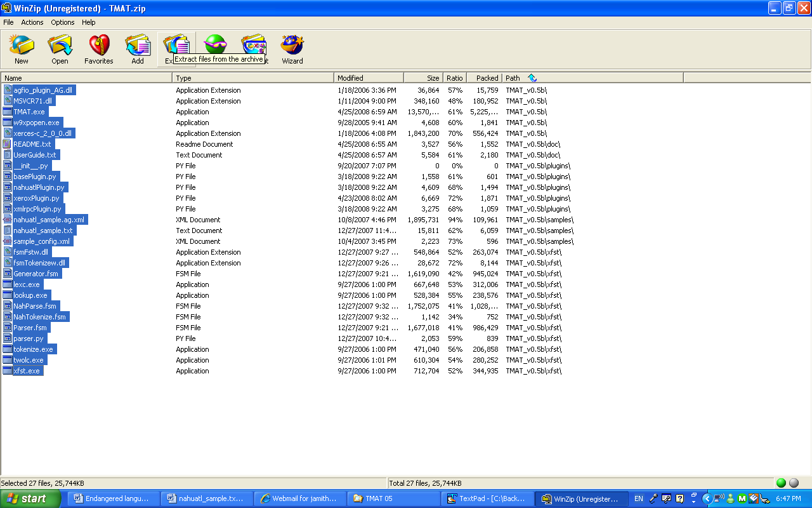The height and width of the screenshot is (508, 812).
Task: Click the Safely Remove Hardware tray icon
Action: (x=765, y=498)
